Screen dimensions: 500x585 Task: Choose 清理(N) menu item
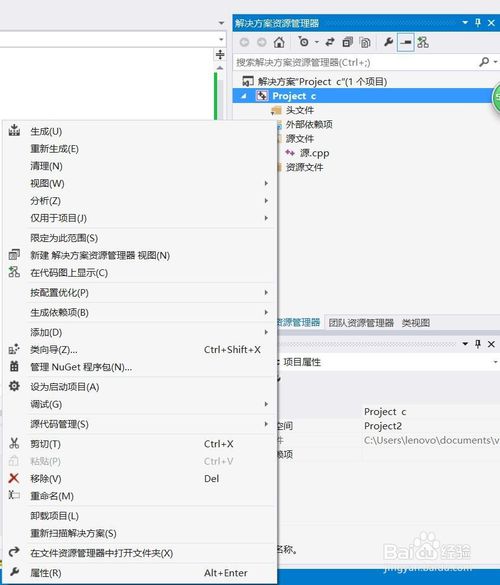(x=140, y=166)
